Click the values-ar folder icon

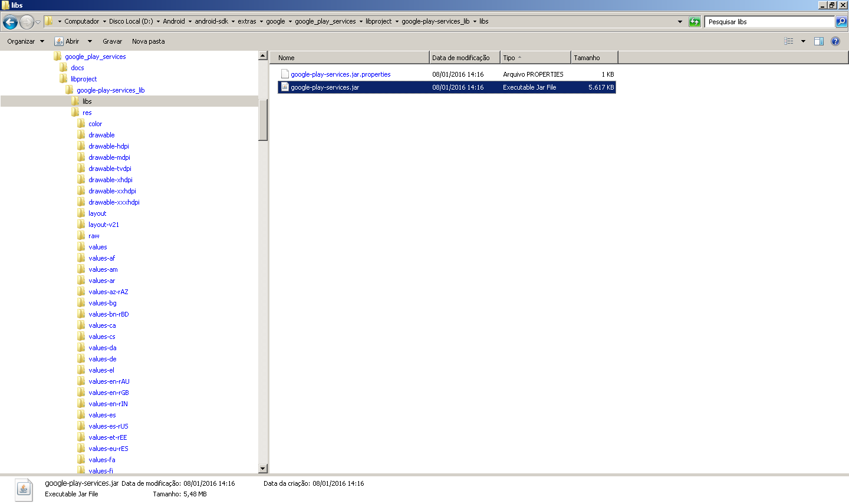pyautogui.click(x=81, y=281)
